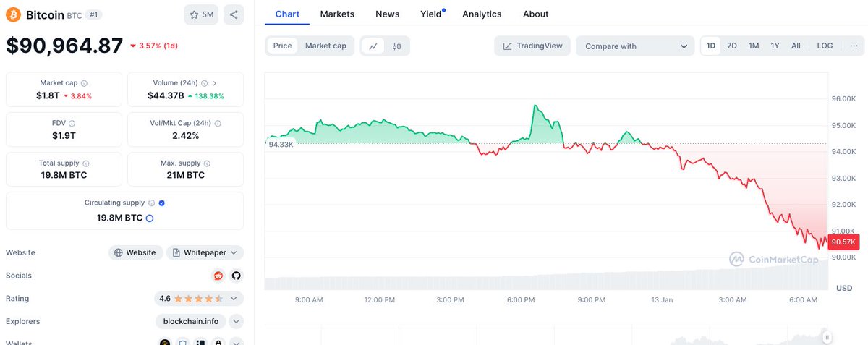Click the verified badge by Circulating supply
Screen dimensions: 868x345
[x=161, y=203]
